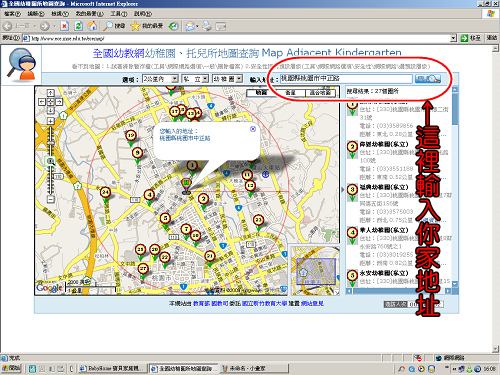Switch map to 混合地圖 hybrid view
Screen dimensions: 500x375
[x=320, y=93]
